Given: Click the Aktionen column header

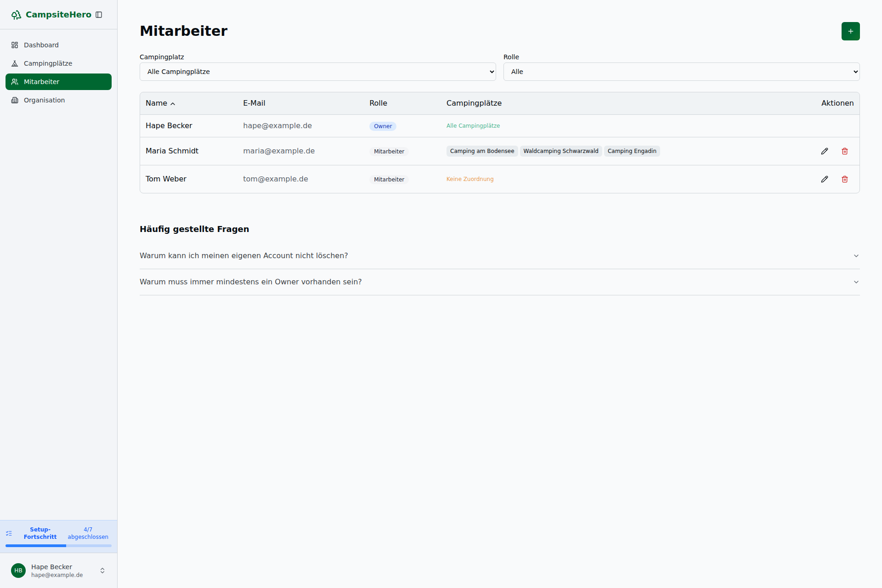Looking at the screenshot, I should coord(837,103).
